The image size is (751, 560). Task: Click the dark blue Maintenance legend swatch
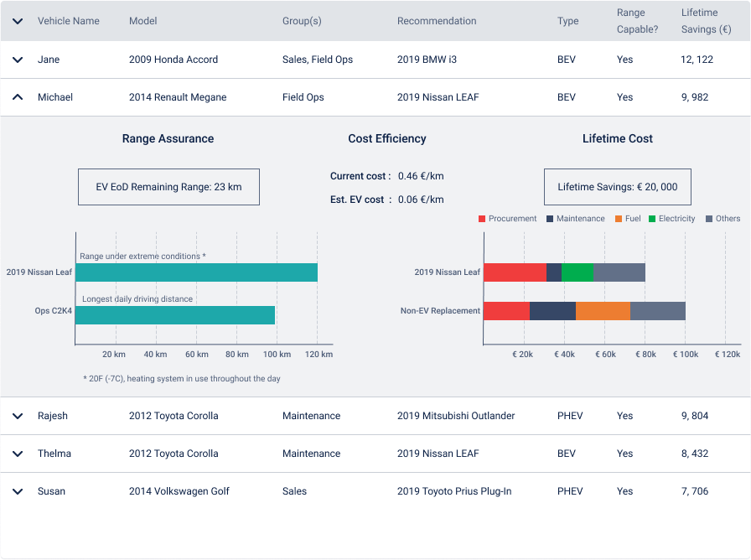click(550, 219)
